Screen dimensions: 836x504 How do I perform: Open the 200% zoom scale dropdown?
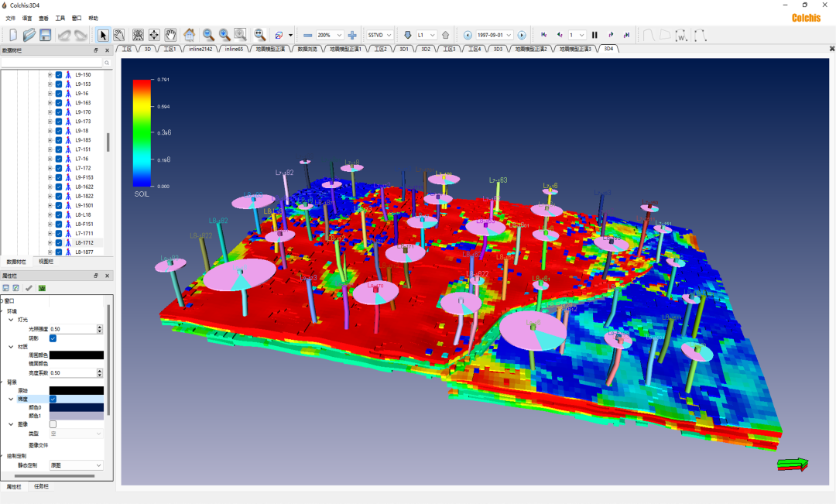coord(340,35)
